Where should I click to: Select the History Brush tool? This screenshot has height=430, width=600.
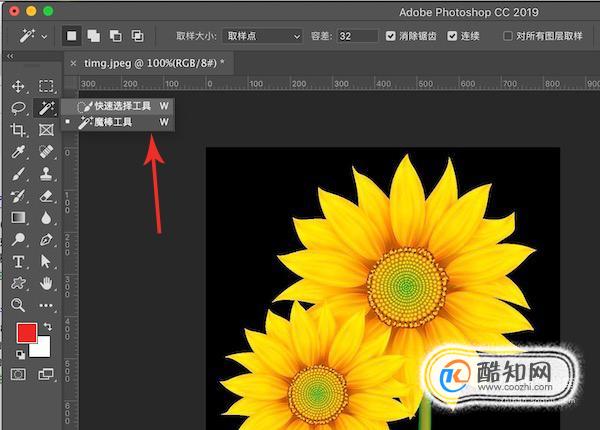click(x=18, y=196)
